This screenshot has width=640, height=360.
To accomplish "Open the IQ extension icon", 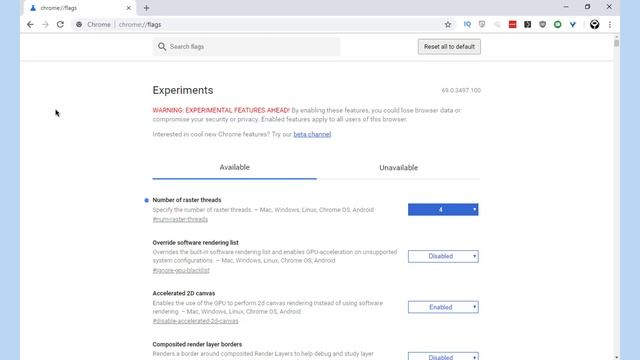I will [x=467, y=24].
